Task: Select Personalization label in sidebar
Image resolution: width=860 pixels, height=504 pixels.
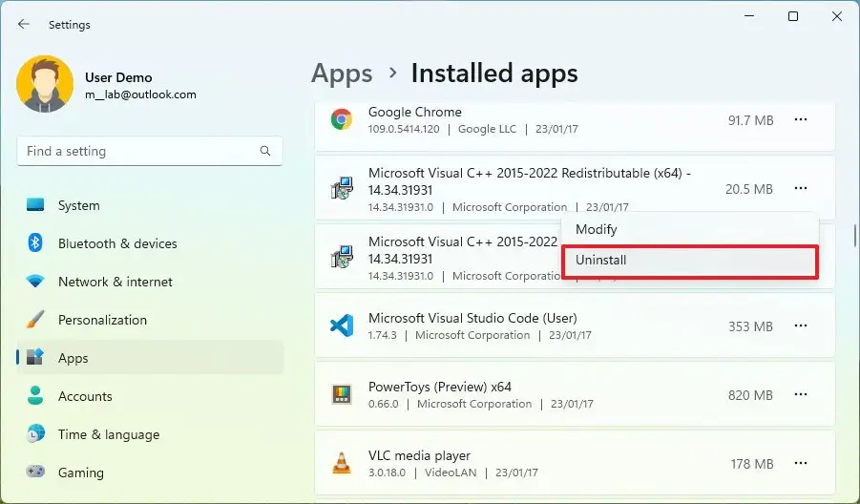Action: pyautogui.click(x=102, y=320)
